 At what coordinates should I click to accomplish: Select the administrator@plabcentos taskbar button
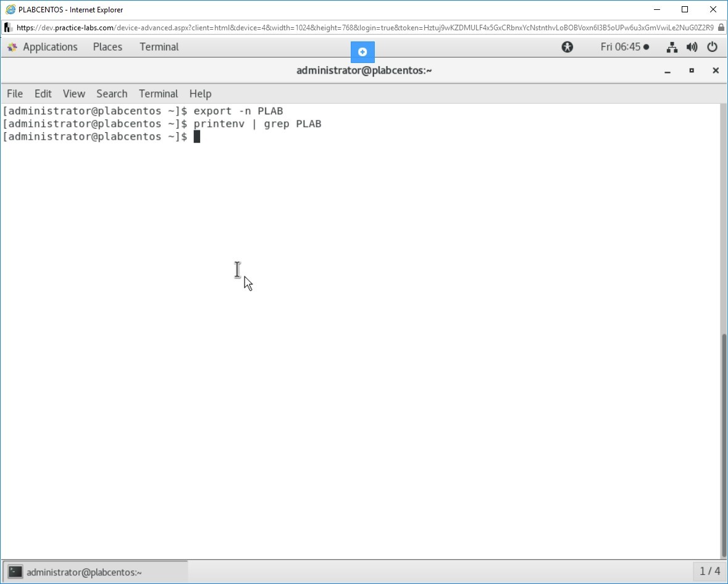point(96,572)
